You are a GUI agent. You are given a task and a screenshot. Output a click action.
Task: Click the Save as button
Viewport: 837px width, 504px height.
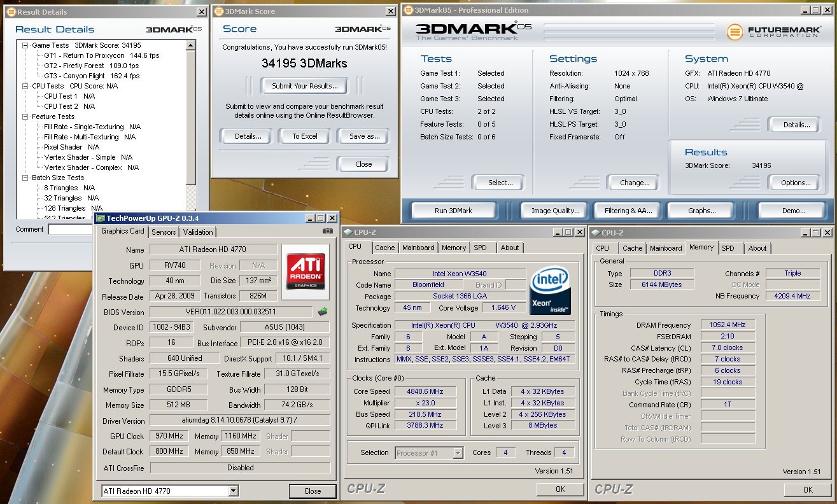pos(364,136)
